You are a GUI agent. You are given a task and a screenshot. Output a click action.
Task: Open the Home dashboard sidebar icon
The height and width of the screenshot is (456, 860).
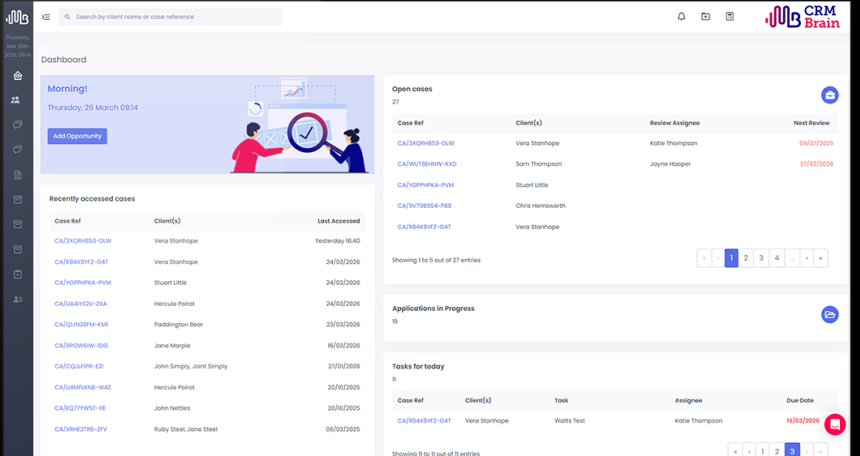18,76
